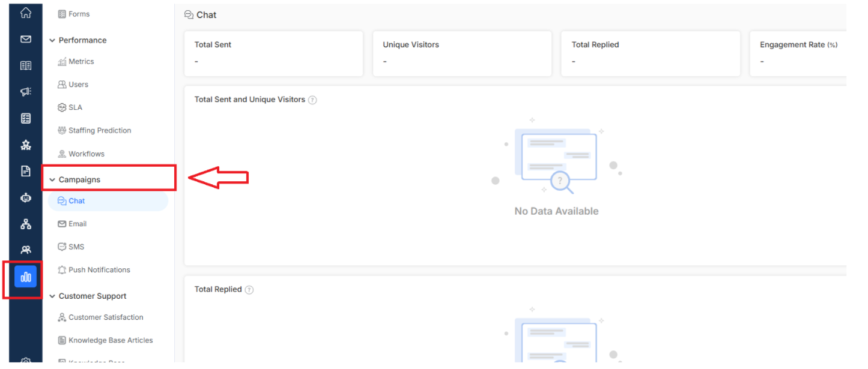Collapse the Performance section
The image size is (868, 369).
(52, 40)
